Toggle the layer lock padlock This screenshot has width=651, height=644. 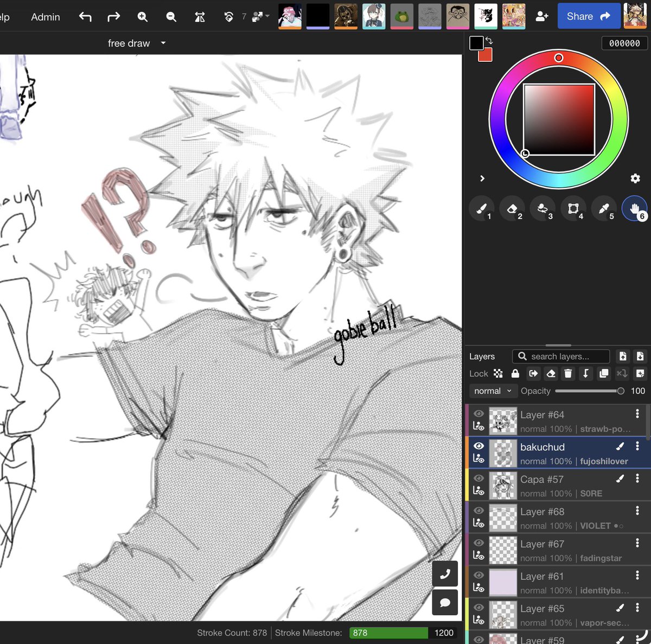515,373
